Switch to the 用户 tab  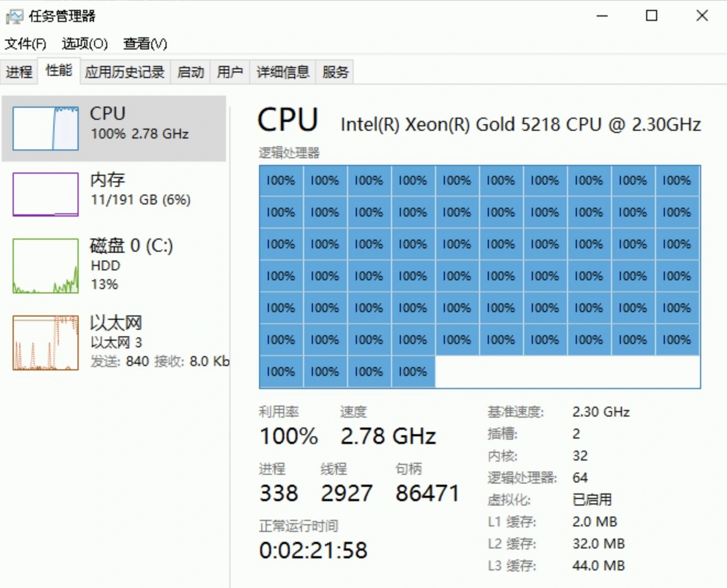230,72
